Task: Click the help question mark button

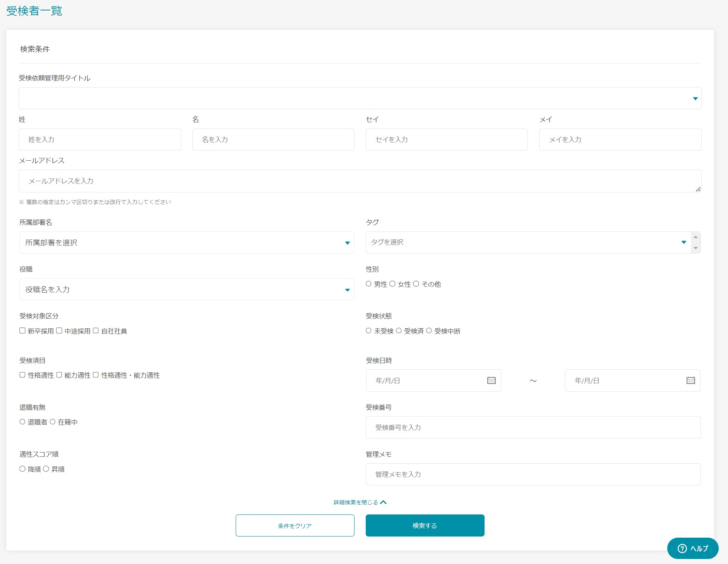Action: click(x=693, y=548)
